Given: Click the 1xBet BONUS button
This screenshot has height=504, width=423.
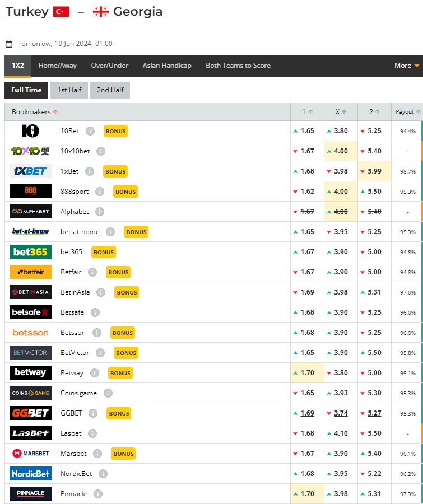Looking at the screenshot, I should point(115,171).
